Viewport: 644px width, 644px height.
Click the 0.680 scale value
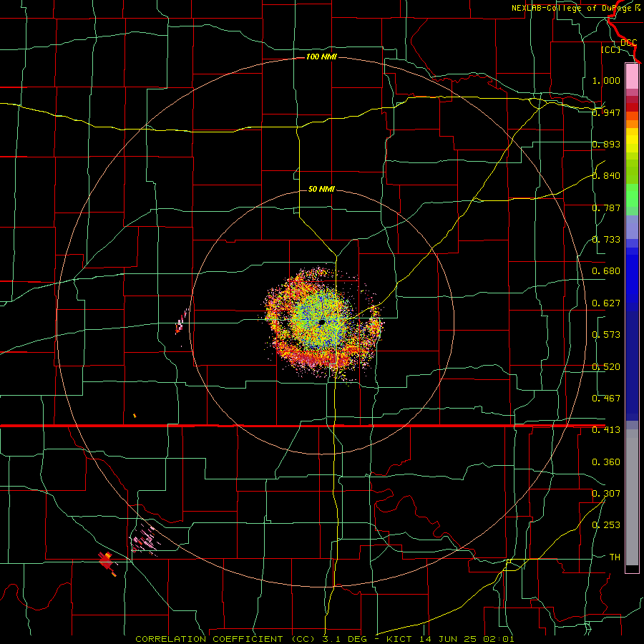[x=606, y=271]
